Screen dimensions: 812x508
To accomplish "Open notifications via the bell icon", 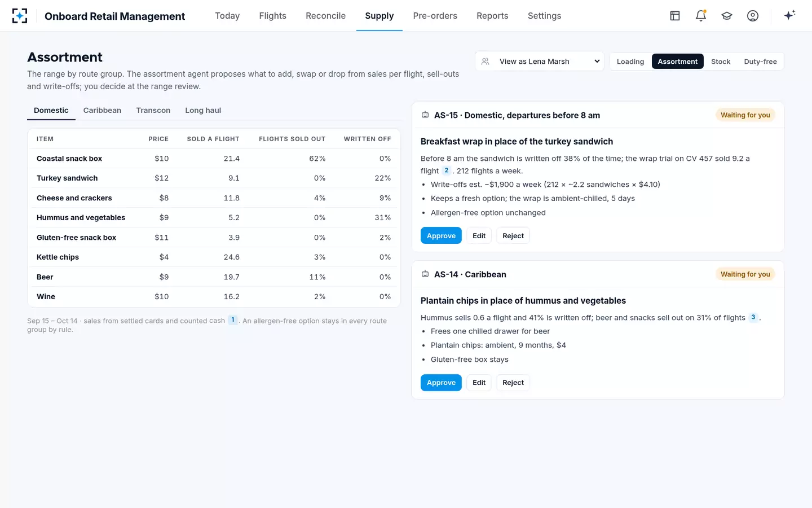I will (701, 16).
